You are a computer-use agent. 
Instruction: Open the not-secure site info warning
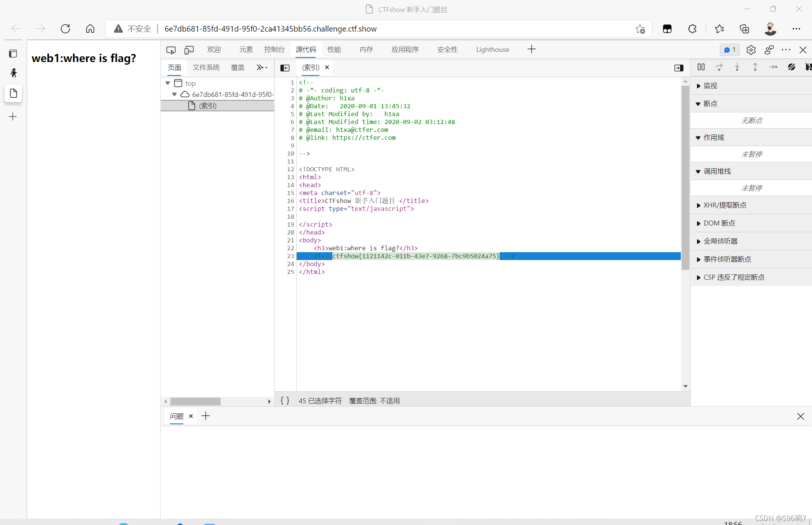coord(133,29)
